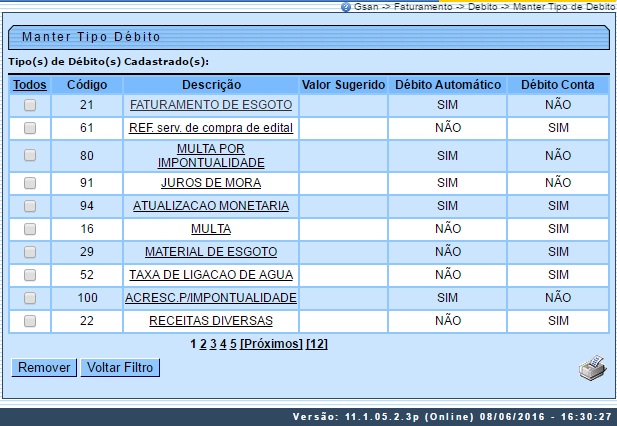This screenshot has width=617, height=426.
Task: Go to page 2 of results
Action: coord(203,344)
